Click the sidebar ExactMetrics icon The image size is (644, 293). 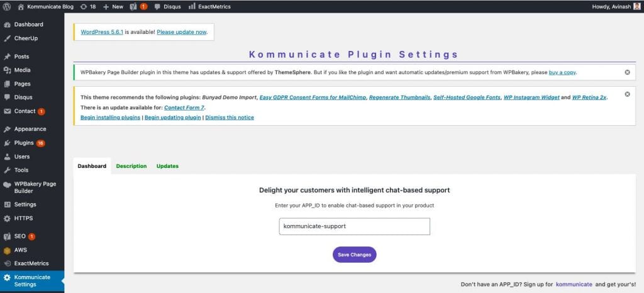point(7,264)
